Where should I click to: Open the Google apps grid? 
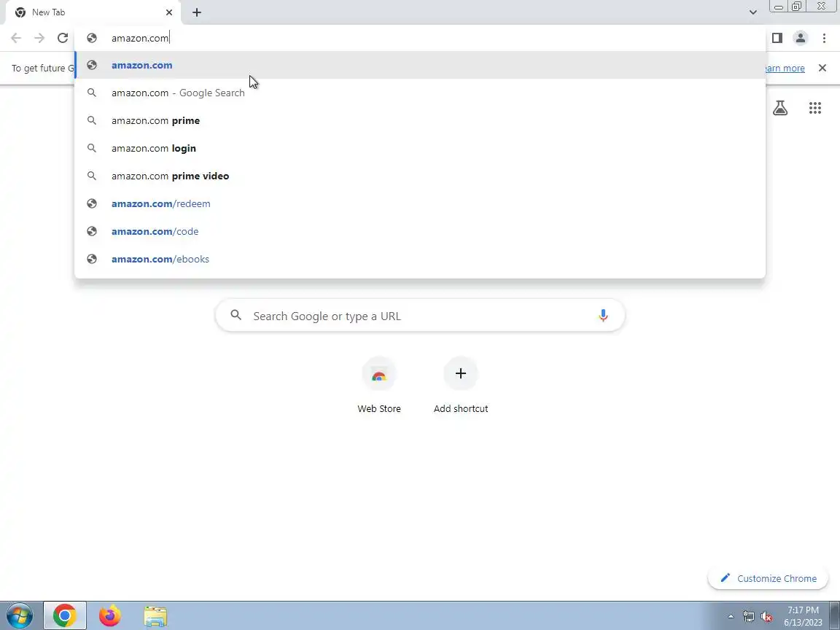(x=814, y=108)
